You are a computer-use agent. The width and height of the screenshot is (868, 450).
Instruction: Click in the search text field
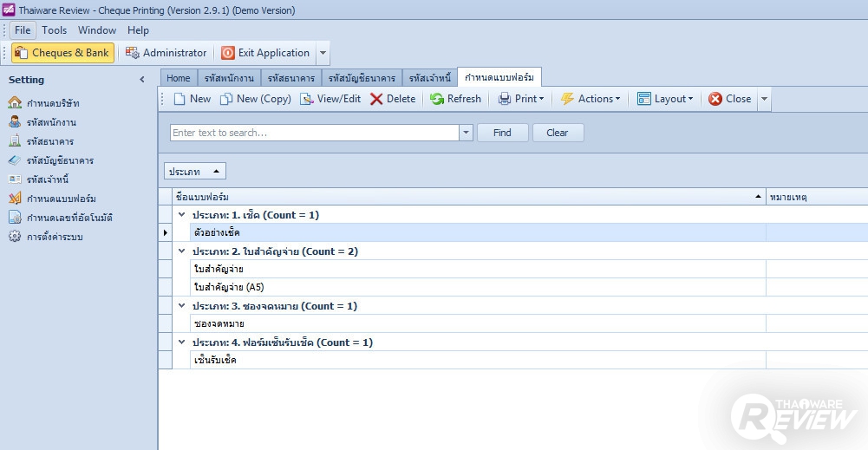pos(315,133)
